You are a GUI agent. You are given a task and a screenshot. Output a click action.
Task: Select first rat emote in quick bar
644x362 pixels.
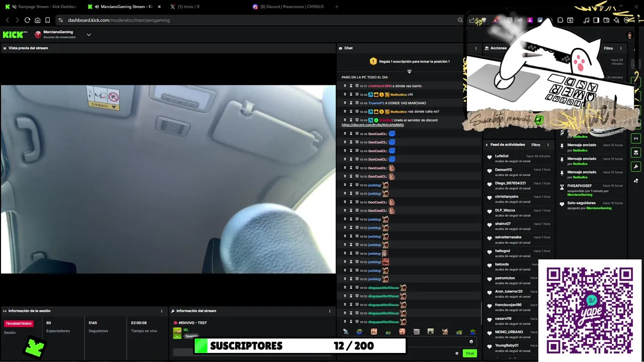click(345, 331)
